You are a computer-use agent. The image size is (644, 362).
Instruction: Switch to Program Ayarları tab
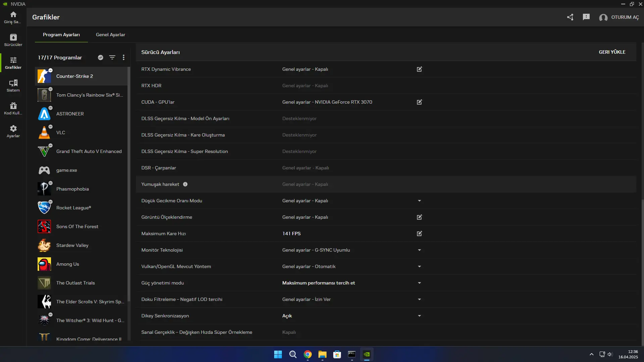(x=61, y=35)
